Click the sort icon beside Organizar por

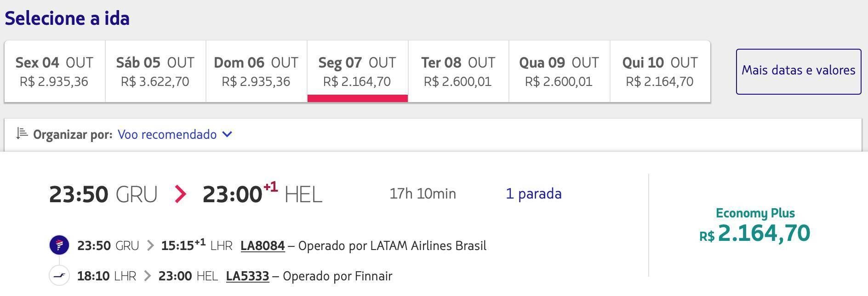(x=22, y=134)
